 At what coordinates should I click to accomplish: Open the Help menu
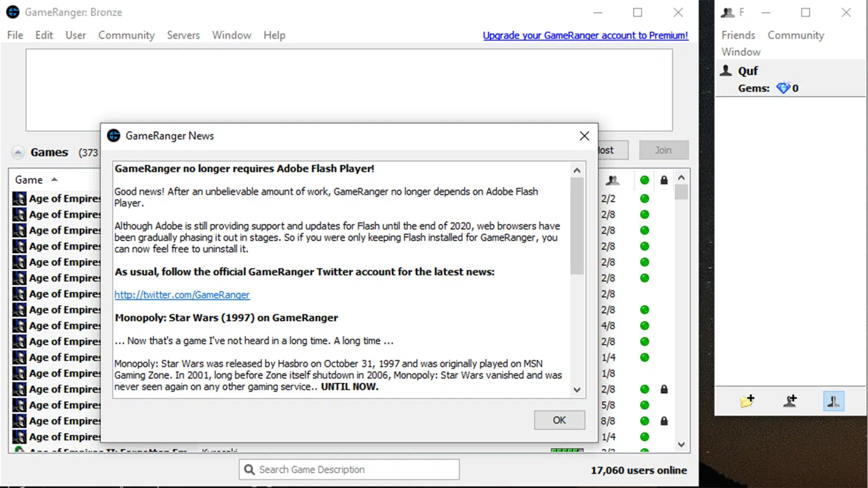tap(274, 35)
